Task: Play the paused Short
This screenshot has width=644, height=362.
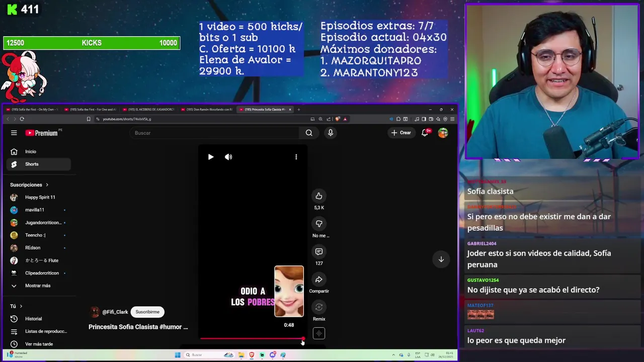Action: [x=211, y=157]
